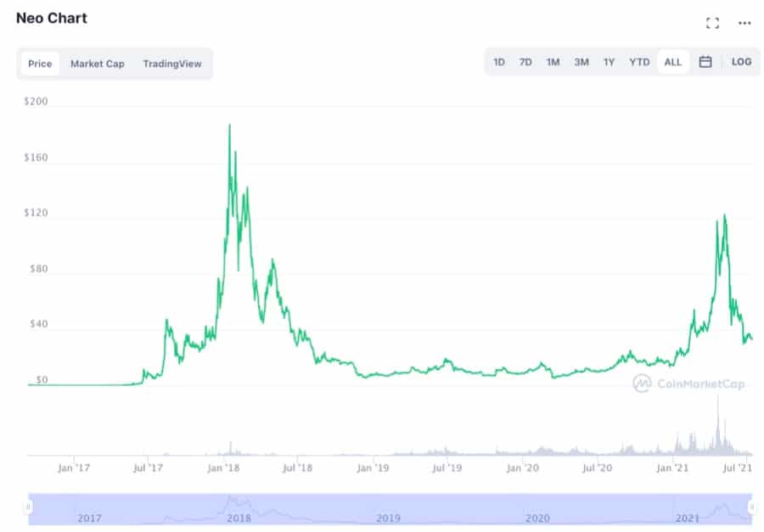Click the 2021 price peak on chart
764x532 pixels.
724,215
